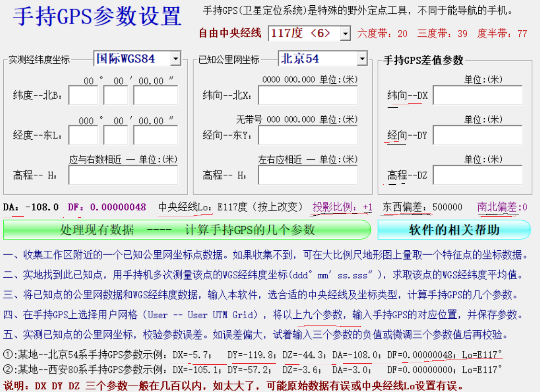This screenshot has height=392, width=540.
Task: Click the 南北偏差:0 text
Action: point(502,207)
